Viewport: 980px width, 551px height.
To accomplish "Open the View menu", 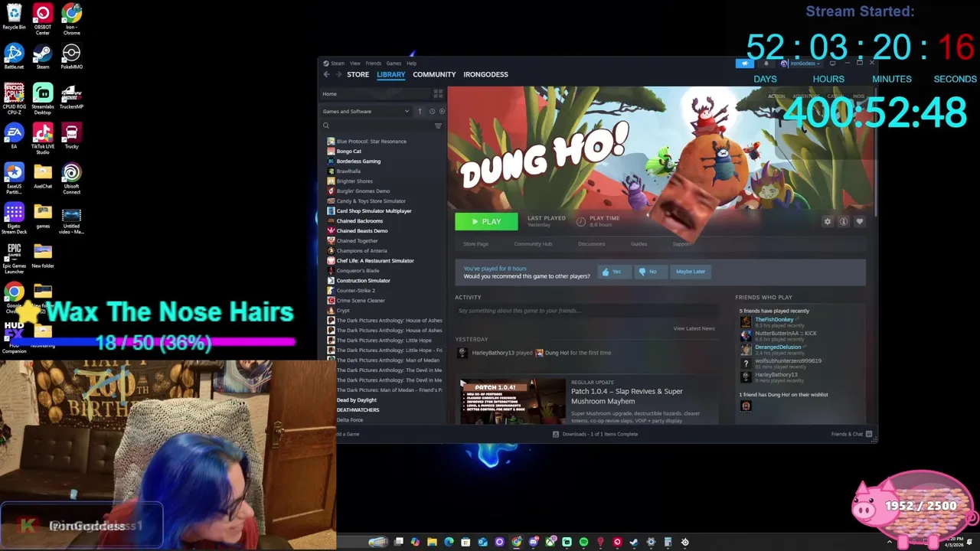I will 355,64.
